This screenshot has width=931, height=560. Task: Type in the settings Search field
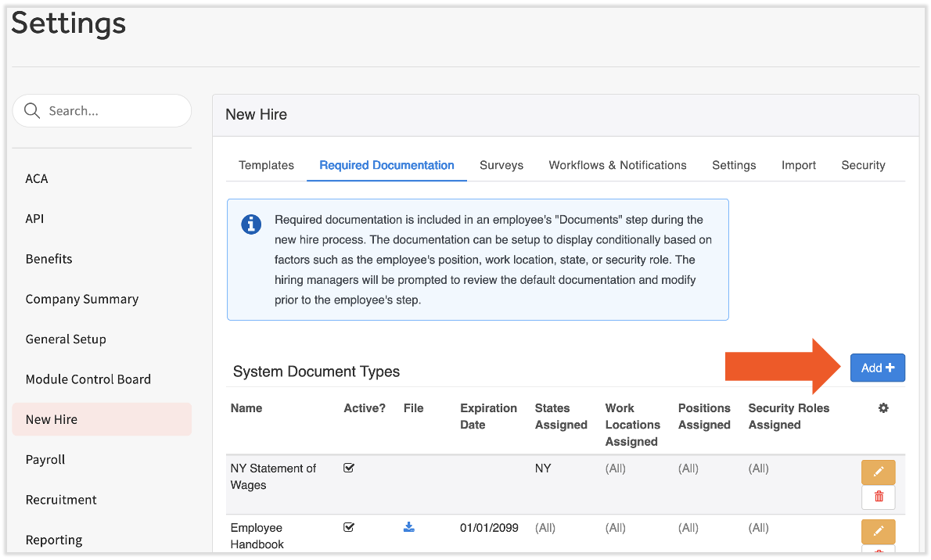pos(113,111)
